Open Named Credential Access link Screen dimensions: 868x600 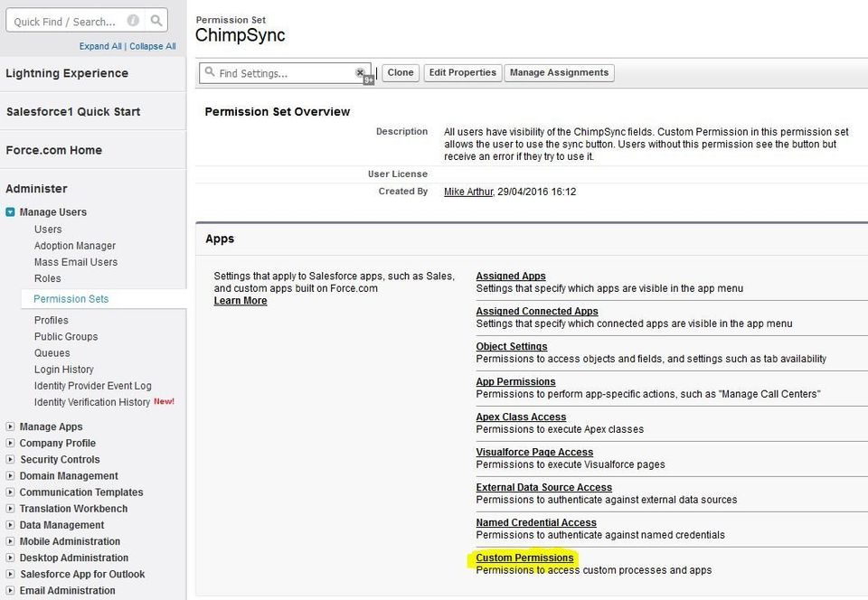click(536, 522)
